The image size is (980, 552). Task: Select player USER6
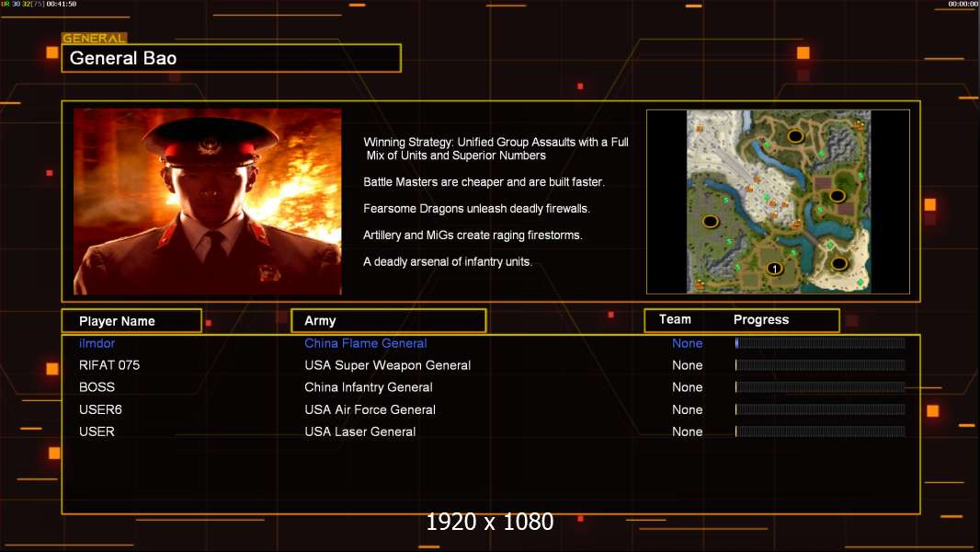[x=100, y=409]
